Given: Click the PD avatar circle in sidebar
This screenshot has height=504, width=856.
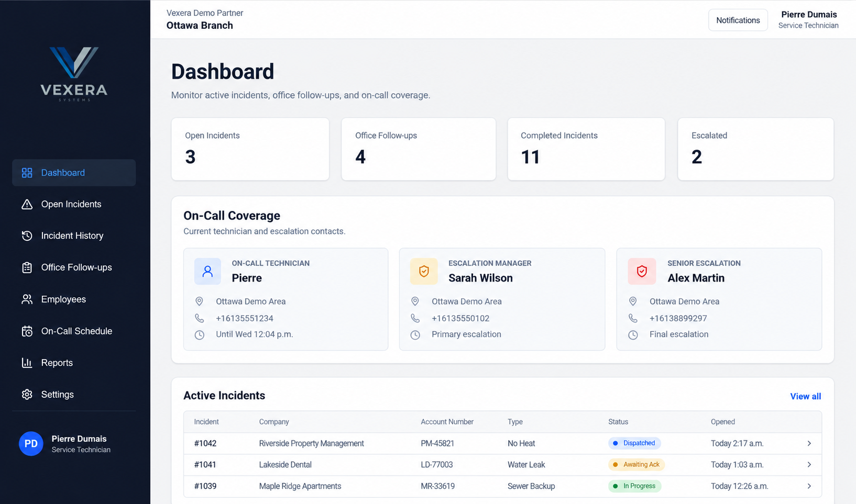Looking at the screenshot, I should pos(31,444).
